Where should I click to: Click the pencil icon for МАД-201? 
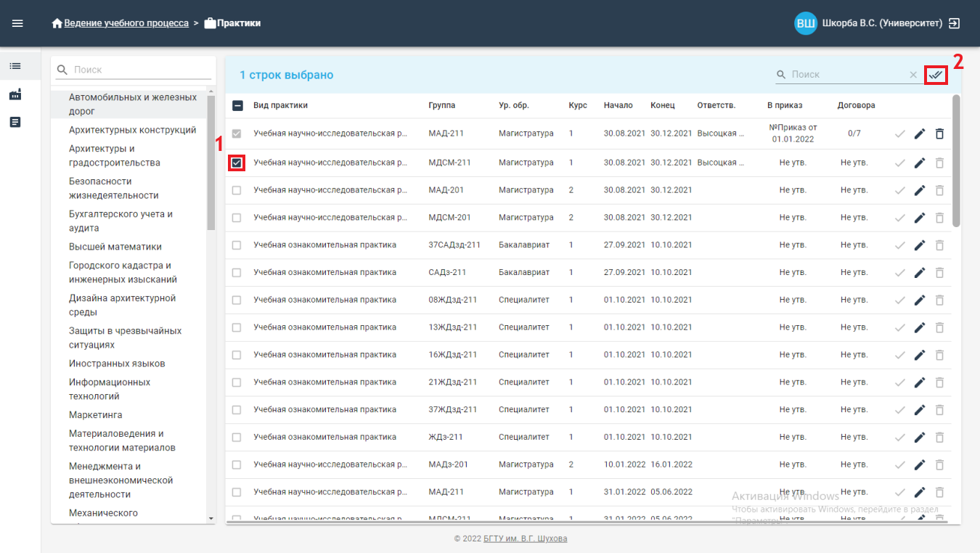920,190
